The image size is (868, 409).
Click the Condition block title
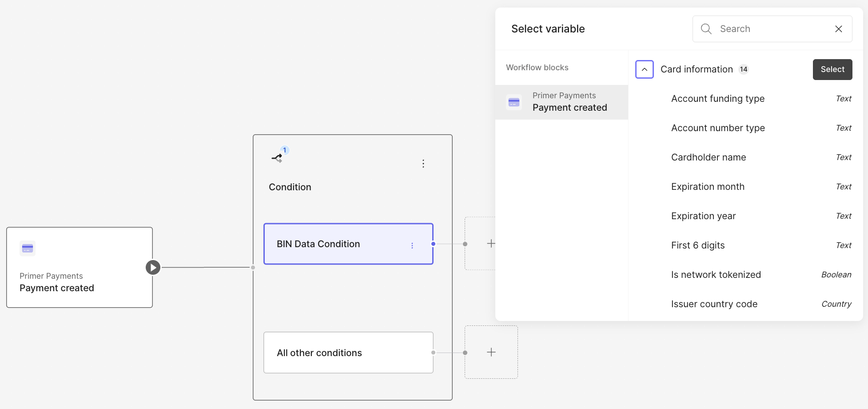coord(290,187)
